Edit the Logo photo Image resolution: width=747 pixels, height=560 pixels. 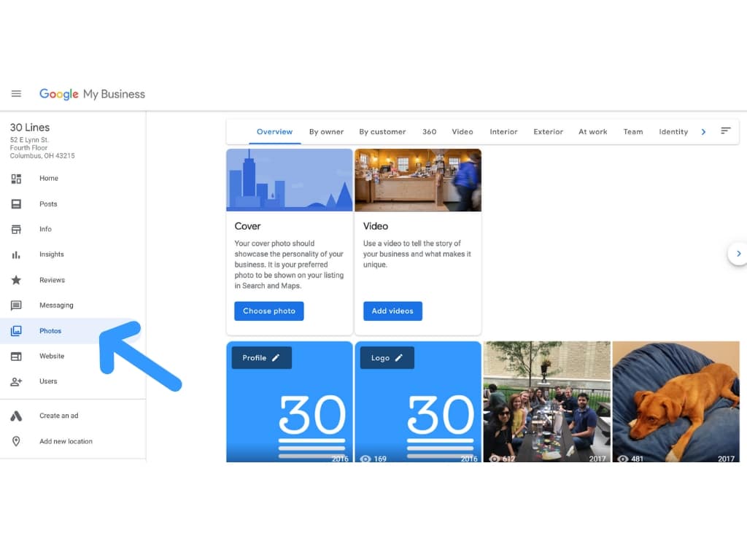click(x=387, y=357)
